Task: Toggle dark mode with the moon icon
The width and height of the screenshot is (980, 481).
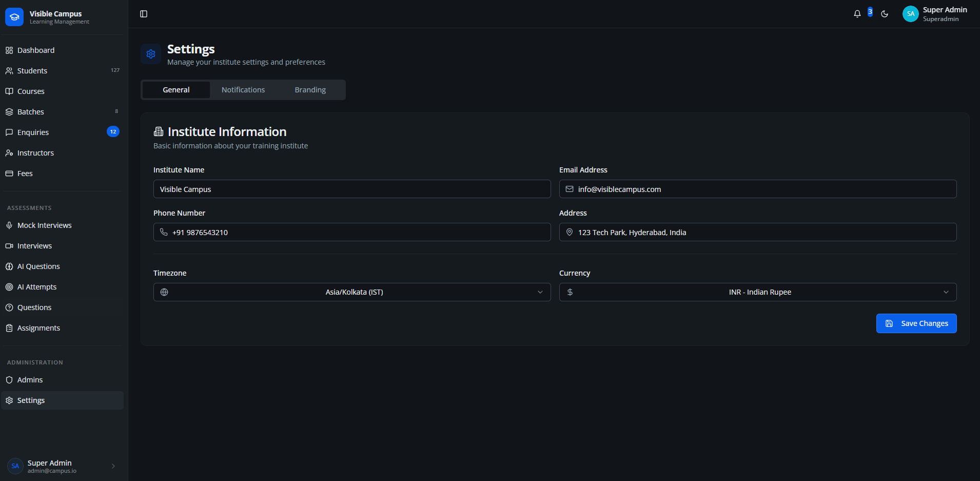Action: click(885, 14)
